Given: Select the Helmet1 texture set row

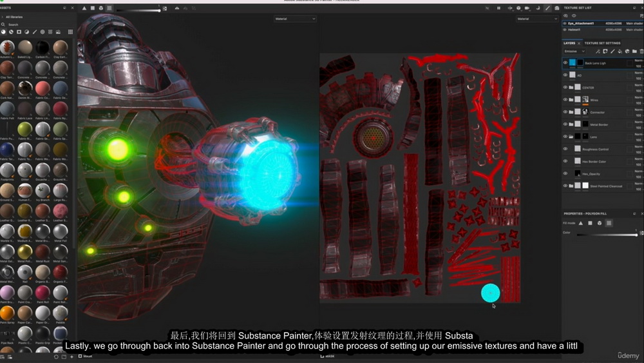Looking at the screenshot, I should 603,30.
